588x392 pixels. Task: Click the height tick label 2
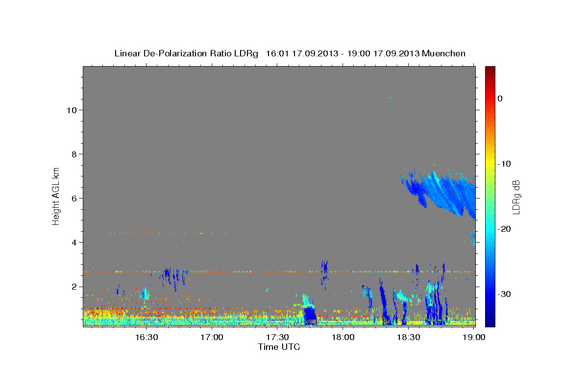tap(73, 287)
